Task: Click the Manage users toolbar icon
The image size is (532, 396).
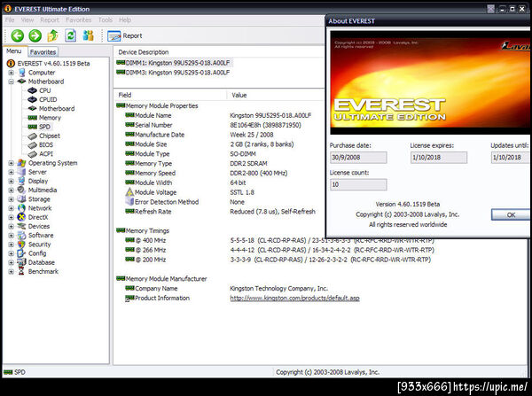Action: click(x=88, y=35)
